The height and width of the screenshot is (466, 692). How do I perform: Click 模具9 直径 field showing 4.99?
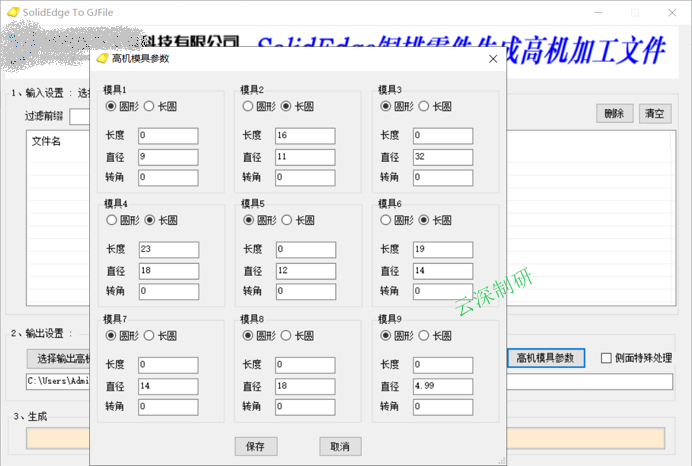tap(443, 387)
